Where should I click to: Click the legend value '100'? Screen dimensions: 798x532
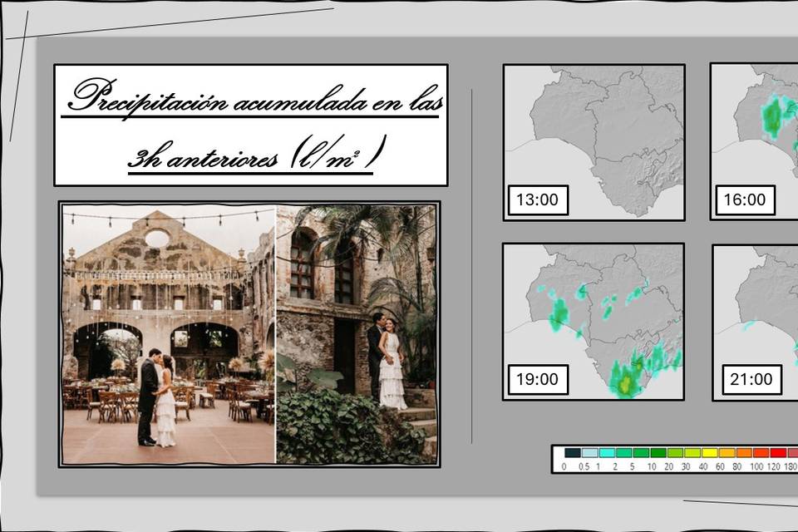pos(756,467)
